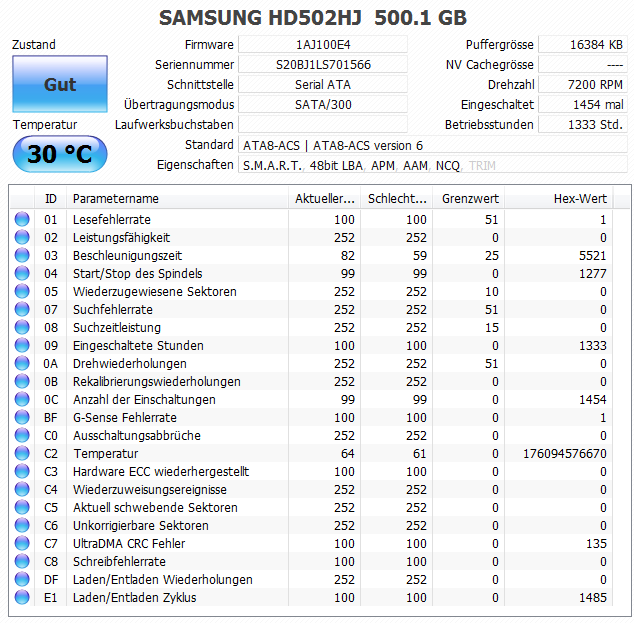The height and width of the screenshot is (623, 634).
Task: Click status orb for Hardware ECC wiederhergestellt
Action: 22,471
